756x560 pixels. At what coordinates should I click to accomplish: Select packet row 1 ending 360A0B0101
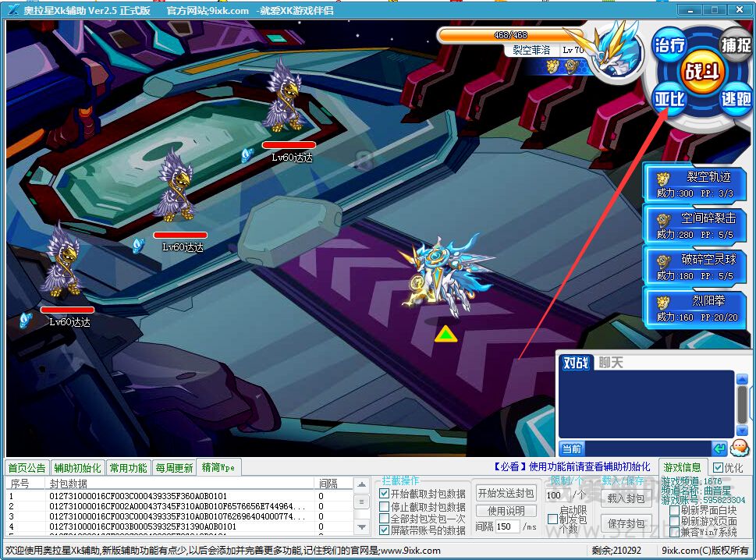tap(179, 496)
